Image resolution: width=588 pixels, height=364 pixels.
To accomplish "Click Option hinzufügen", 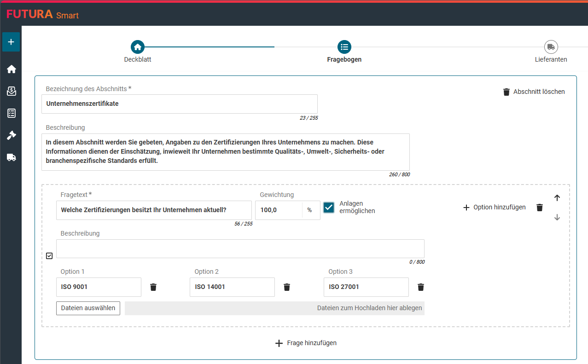I will pos(494,208).
